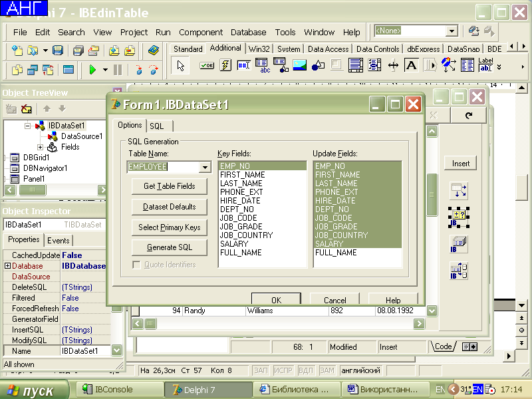
Task: Open the dropdown arrow beside Run button
Action: coord(105,70)
